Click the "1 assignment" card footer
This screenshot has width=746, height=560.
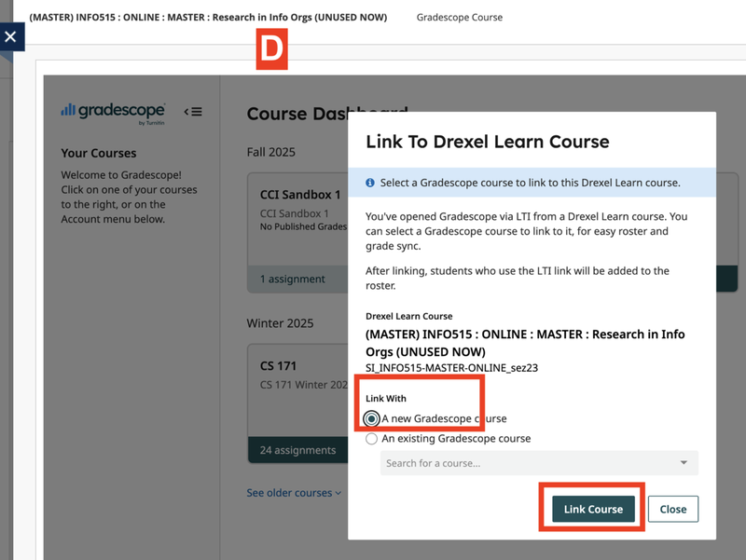point(293,279)
